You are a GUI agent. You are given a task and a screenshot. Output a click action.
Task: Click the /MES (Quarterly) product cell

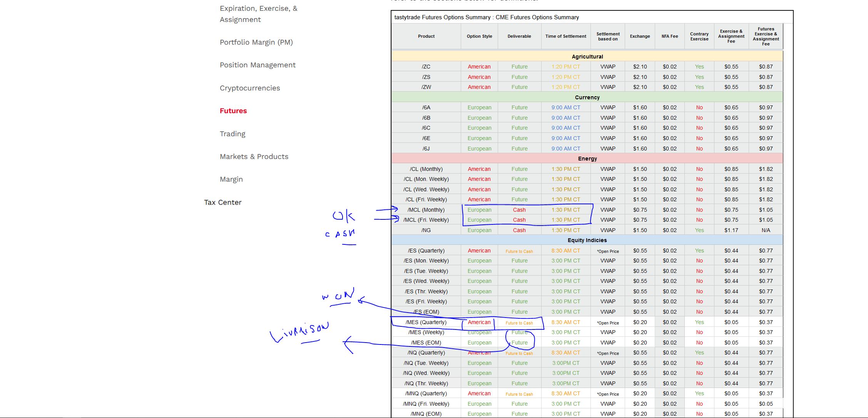point(426,322)
